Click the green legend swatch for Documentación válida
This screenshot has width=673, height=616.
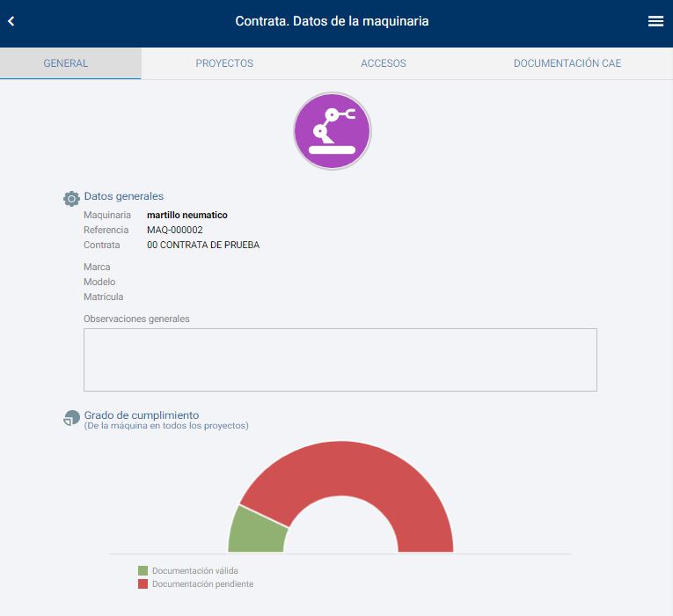(x=143, y=571)
